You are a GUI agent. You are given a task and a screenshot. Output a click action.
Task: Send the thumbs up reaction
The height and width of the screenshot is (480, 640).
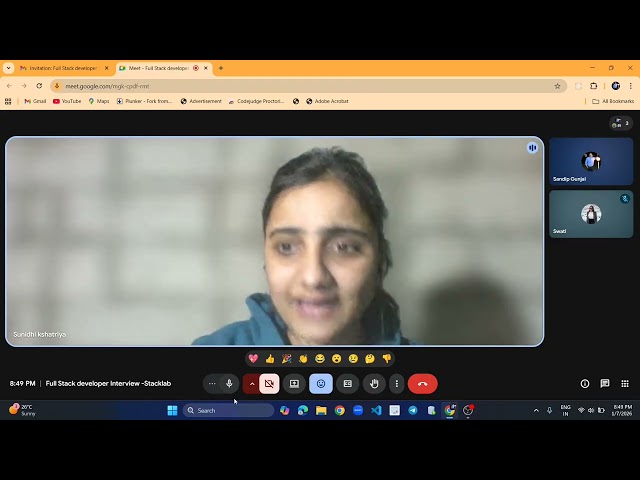[270, 359]
